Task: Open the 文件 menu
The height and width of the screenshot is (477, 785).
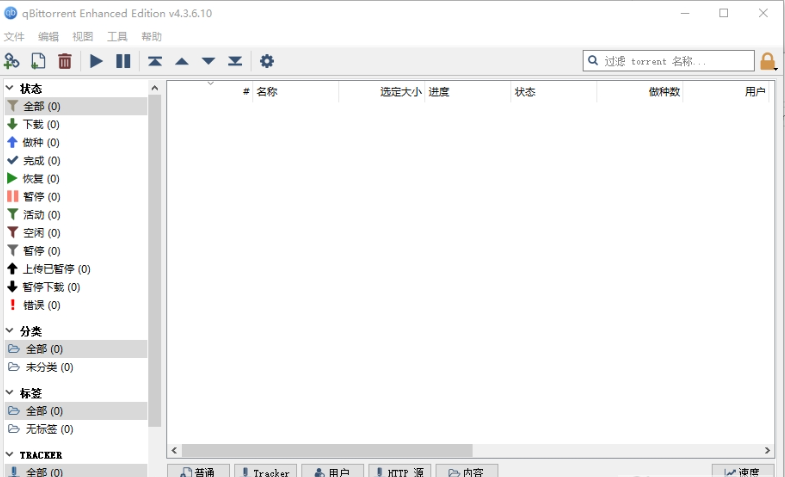Action: click(14, 37)
